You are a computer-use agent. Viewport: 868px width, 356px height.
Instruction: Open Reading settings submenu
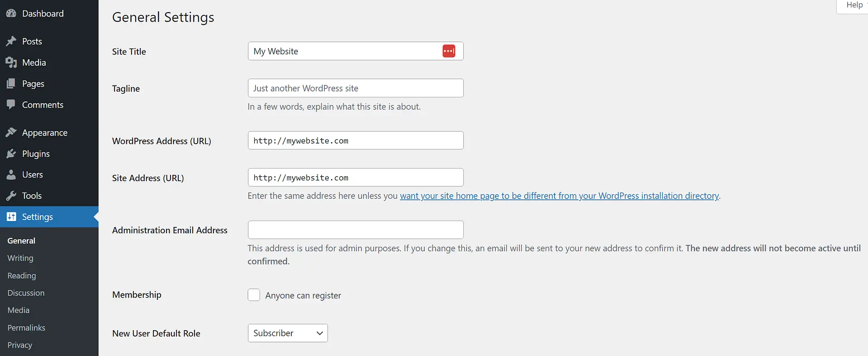click(x=22, y=275)
